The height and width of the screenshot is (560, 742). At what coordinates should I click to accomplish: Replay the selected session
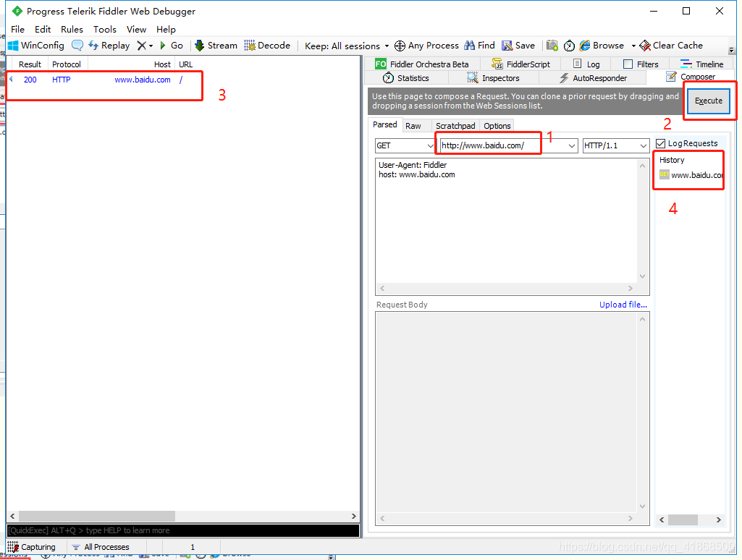(109, 46)
